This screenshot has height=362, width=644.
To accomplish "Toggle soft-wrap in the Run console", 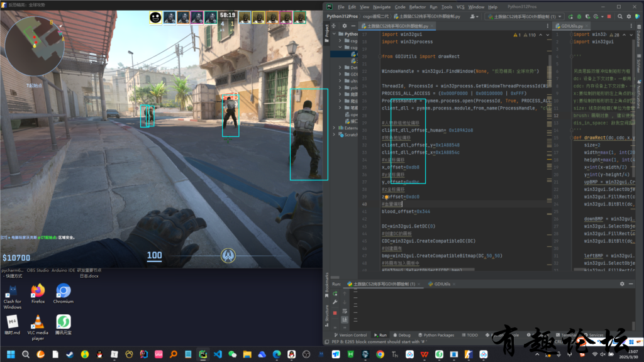I will pos(345,310).
